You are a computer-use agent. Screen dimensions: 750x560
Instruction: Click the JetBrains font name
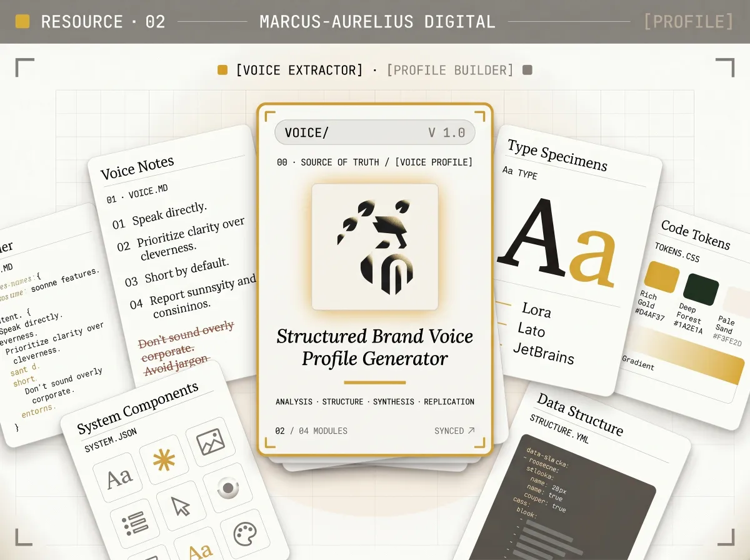tap(543, 352)
